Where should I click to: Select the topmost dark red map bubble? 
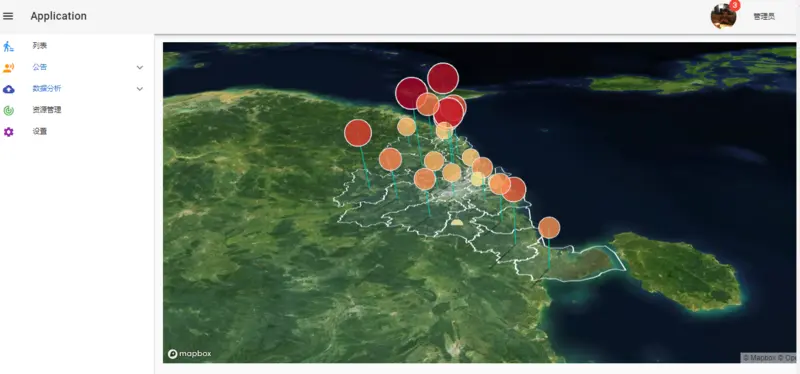(443, 78)
